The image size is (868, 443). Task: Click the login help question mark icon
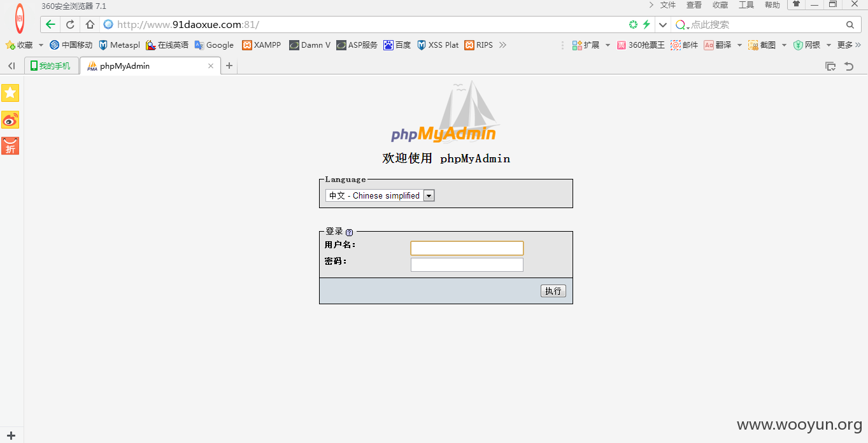point(349,232)
